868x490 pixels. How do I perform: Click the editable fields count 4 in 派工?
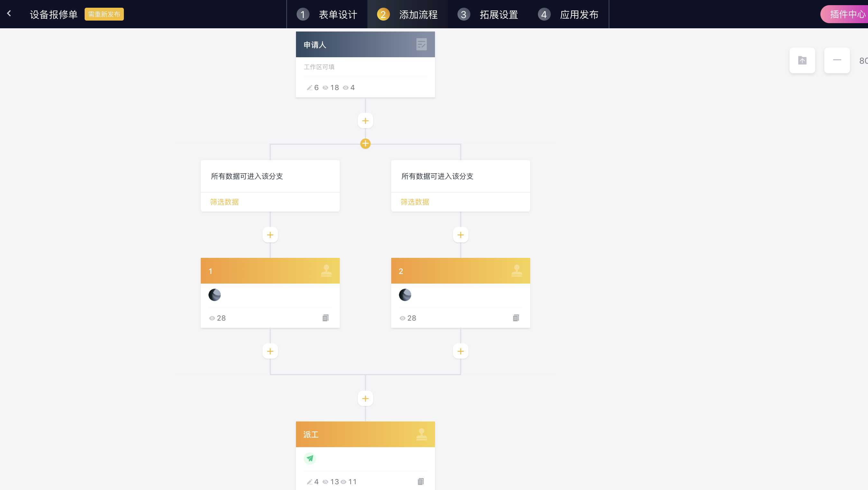(313, 482)
